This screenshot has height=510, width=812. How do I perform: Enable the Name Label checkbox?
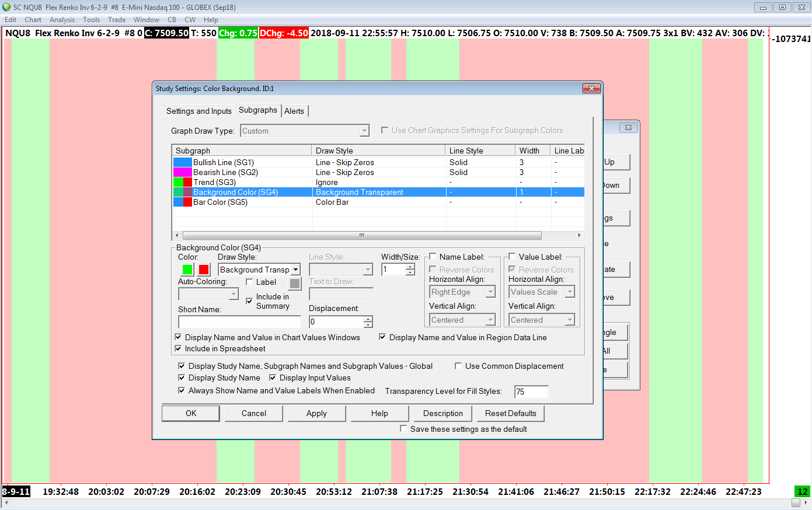tap(433, 257)
